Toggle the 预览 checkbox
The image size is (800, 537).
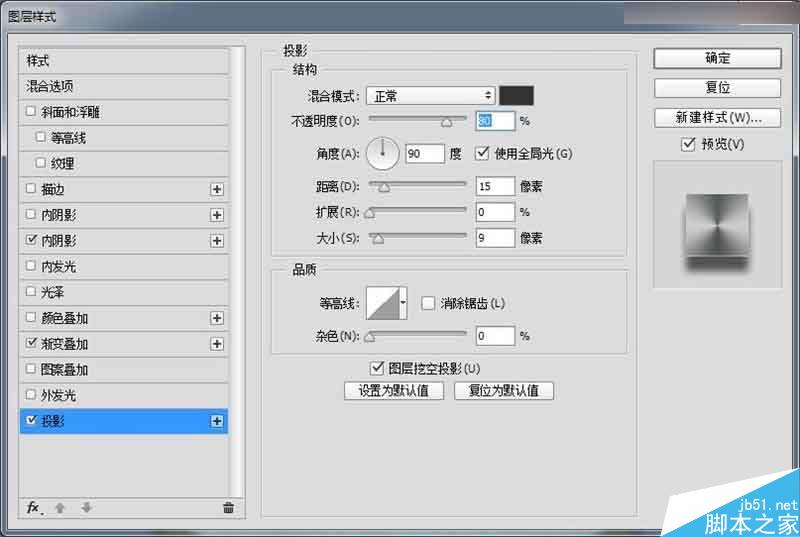pyautogui.click(x=688, y=144)
